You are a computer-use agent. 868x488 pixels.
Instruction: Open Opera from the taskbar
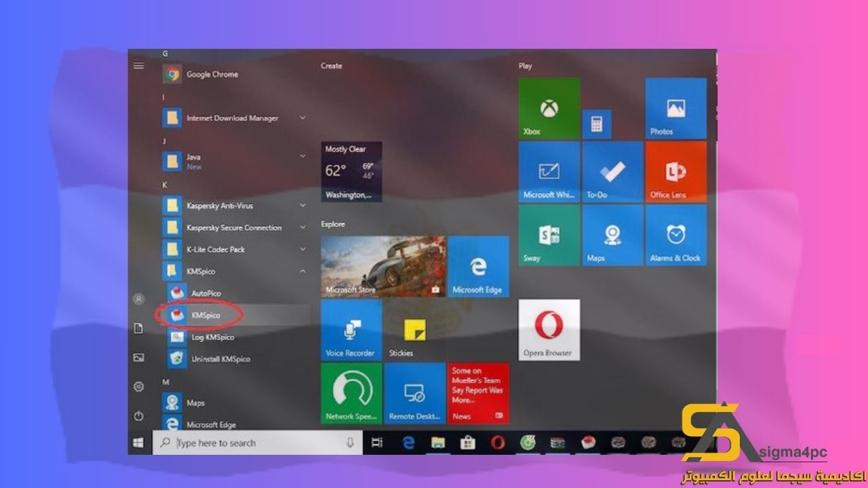click(498, 443)
